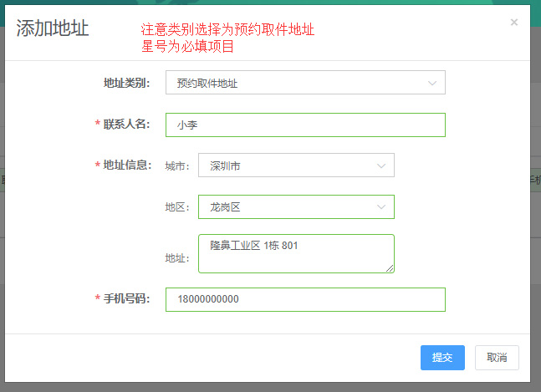
Task: Click the 添加地址 dialog title
Action: point(53,28)
